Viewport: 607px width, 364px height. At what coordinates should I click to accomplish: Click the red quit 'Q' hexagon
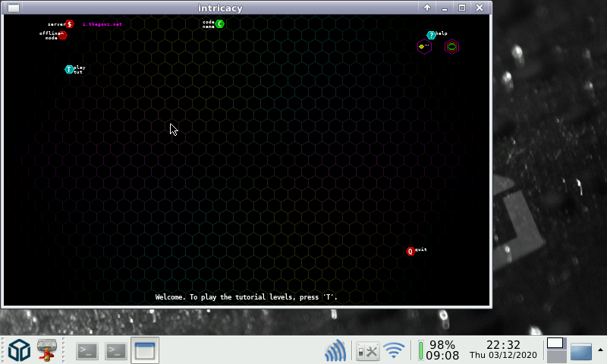point(410,251)
